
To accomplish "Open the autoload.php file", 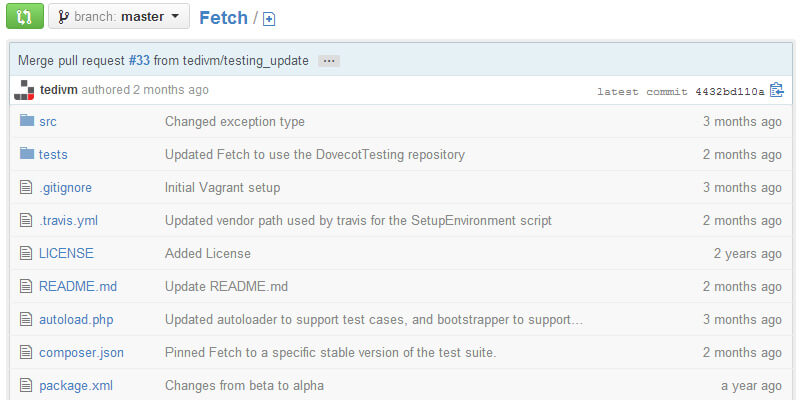I will pos(76,319).
